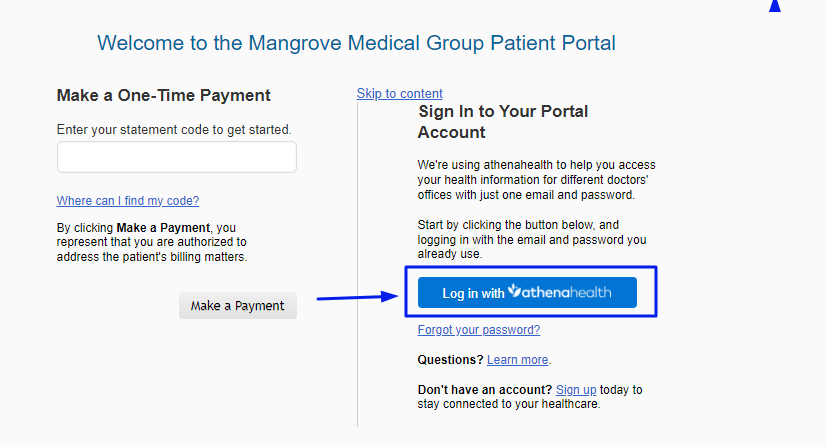Focus the statement code input field
This screenshot has width=826, height=447.
(177, 157)
